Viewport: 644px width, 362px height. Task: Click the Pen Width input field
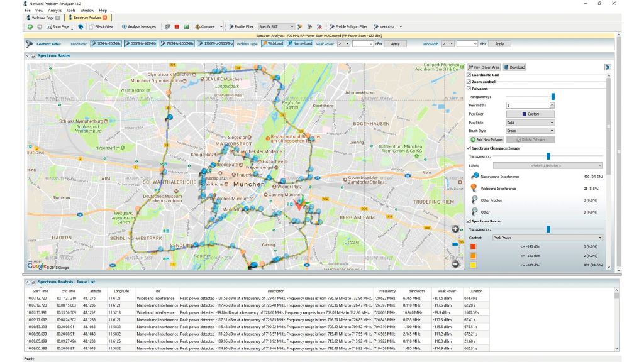(x=527, y=105)
